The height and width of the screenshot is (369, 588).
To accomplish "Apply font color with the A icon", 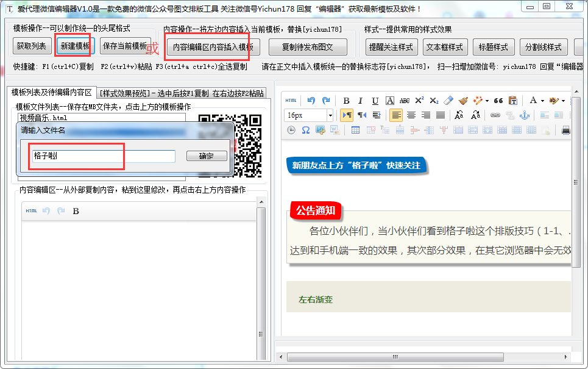I will click(533, 100).
